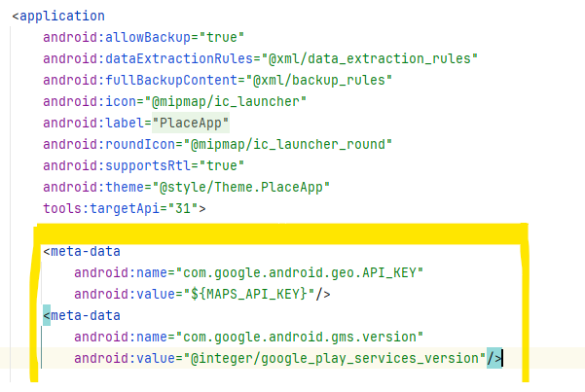
Task: Click the first meta-data tag
Action: point(82,251)
